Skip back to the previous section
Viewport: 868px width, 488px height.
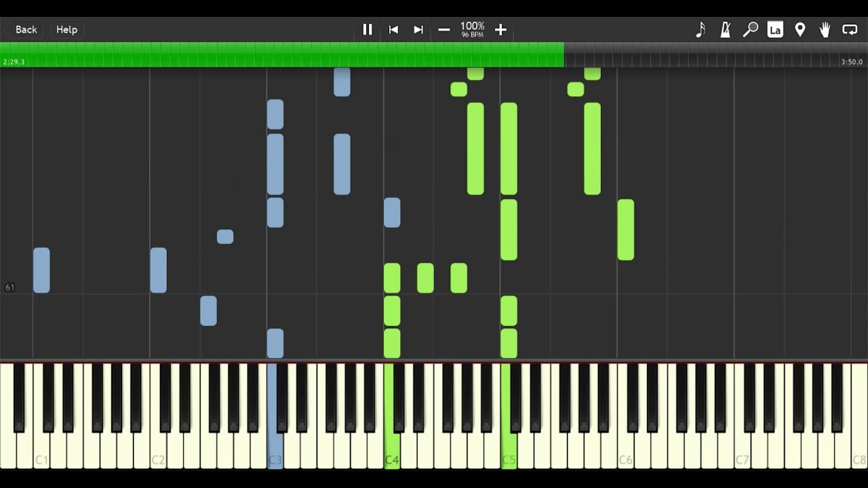click(393, 29)
